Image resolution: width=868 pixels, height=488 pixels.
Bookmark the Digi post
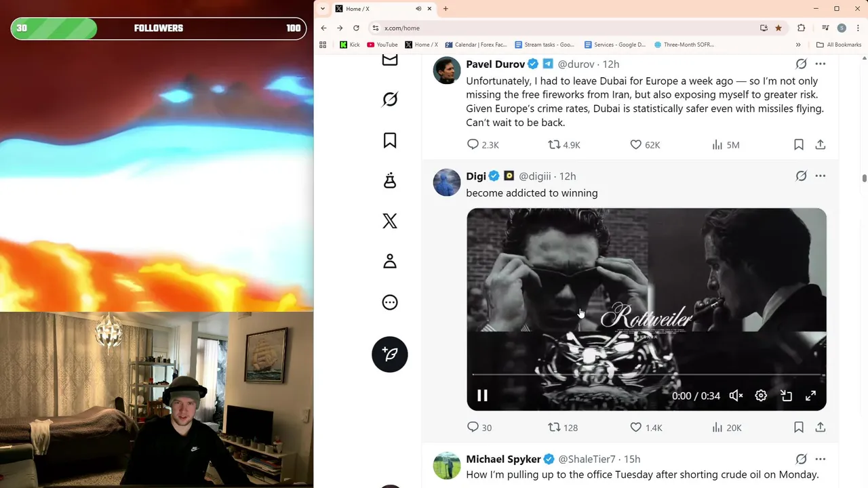point(799,427)
